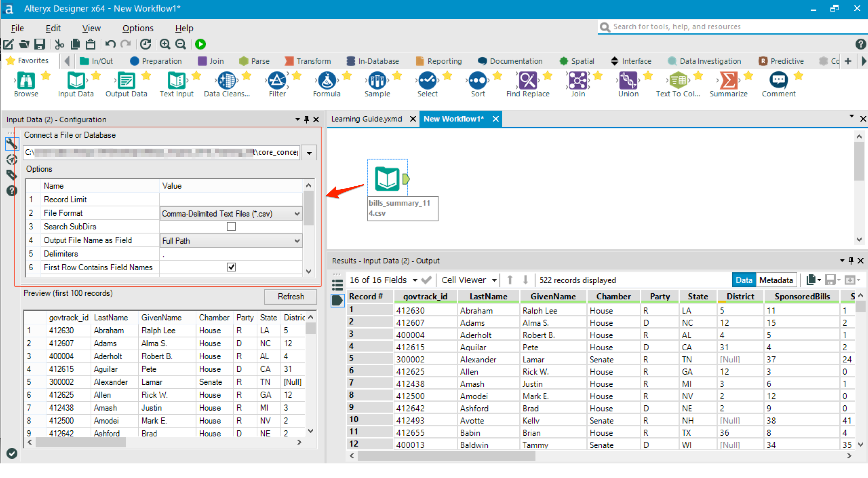Click the results horizontal scrollbar
The width and height of the screenshot is (868, 478).
click(x=446, y=456)
